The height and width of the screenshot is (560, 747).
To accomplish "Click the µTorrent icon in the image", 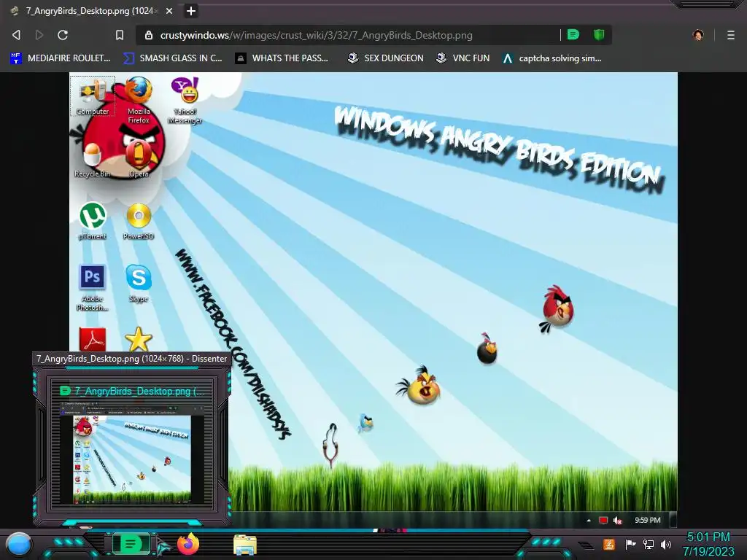I will tap(93, 221).
